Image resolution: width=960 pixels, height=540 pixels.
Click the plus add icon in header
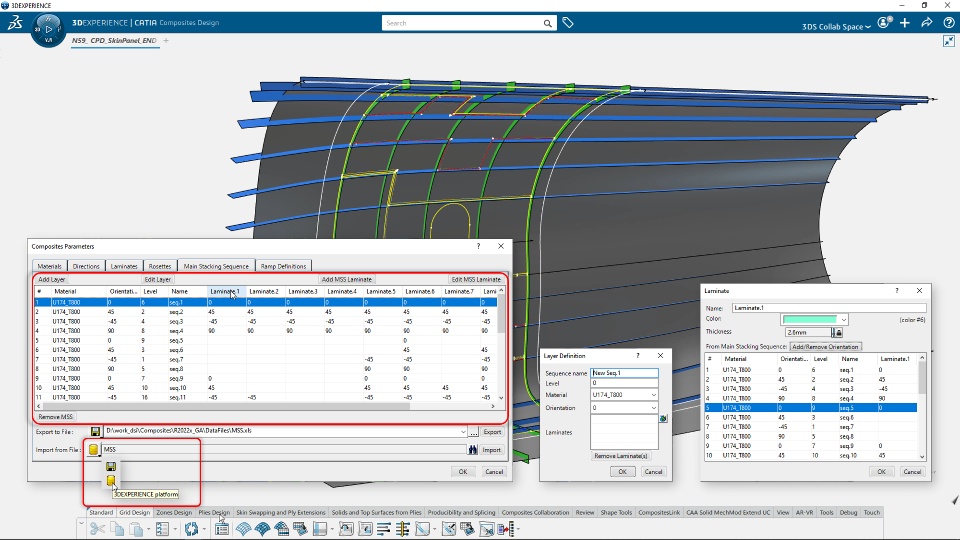pyautogui.click(x=905, y=23)
